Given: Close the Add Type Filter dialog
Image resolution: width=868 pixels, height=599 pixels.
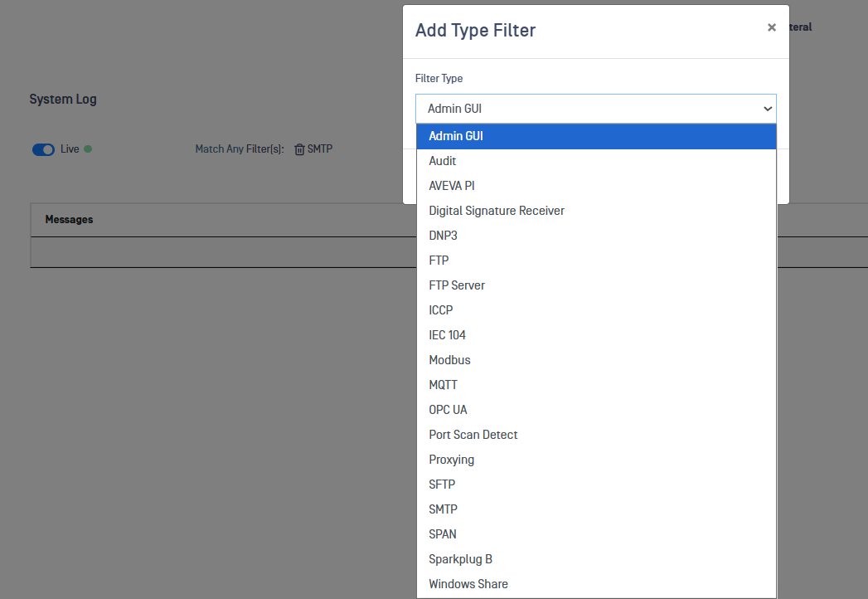Looking at the screenshot, I should tap(772, 28).
